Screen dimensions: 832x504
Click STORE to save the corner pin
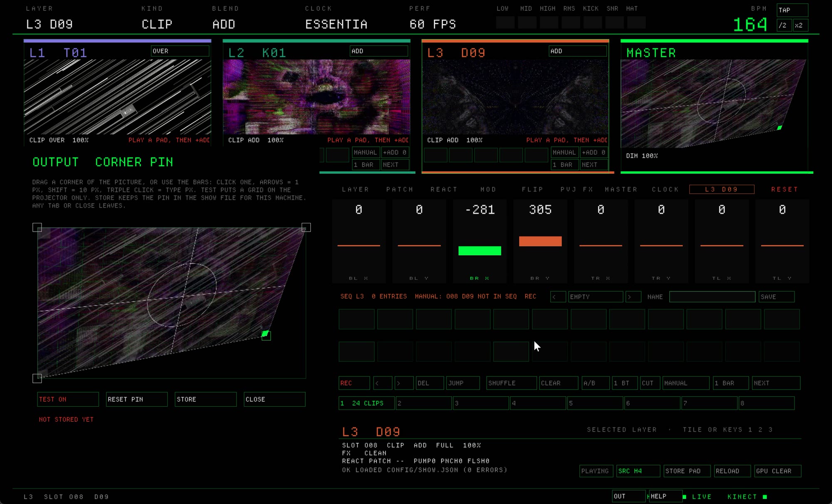206,399
